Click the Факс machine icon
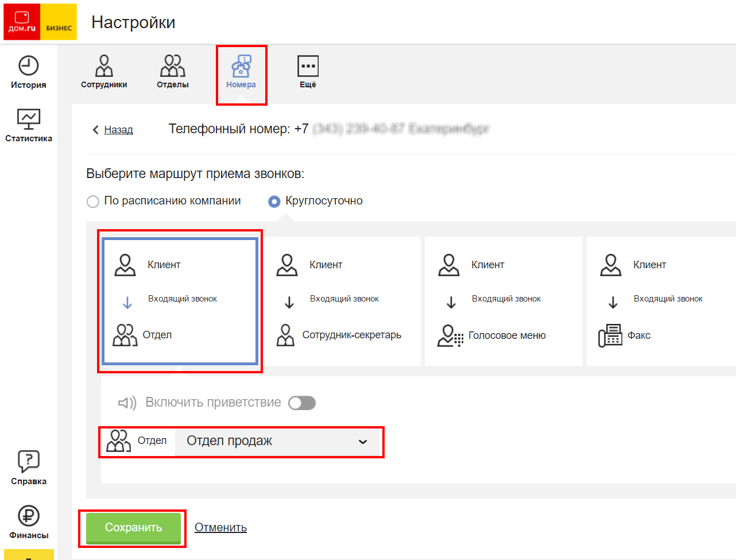The height and width of the screenshot is (560, 736). tap(610, 335)
